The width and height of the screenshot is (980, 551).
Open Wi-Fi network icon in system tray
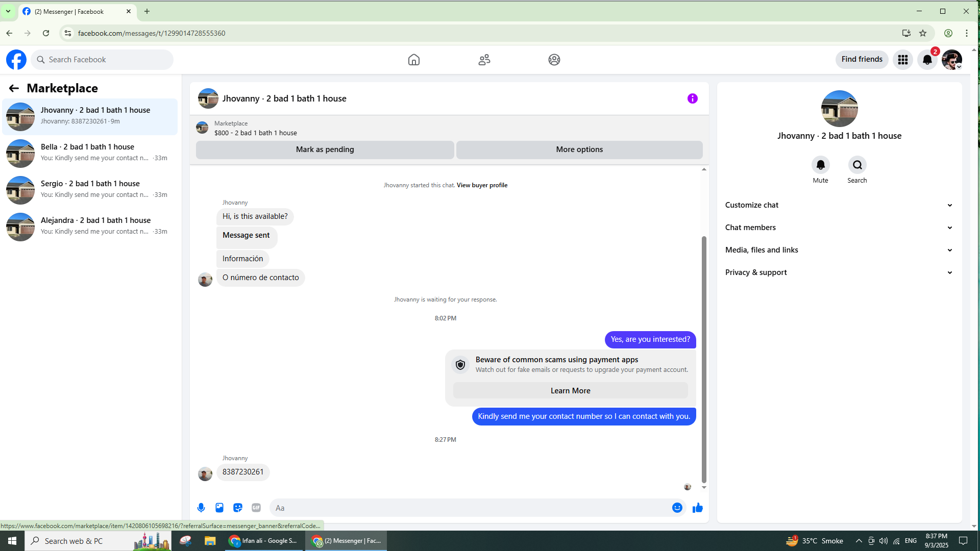click(896, 541)
